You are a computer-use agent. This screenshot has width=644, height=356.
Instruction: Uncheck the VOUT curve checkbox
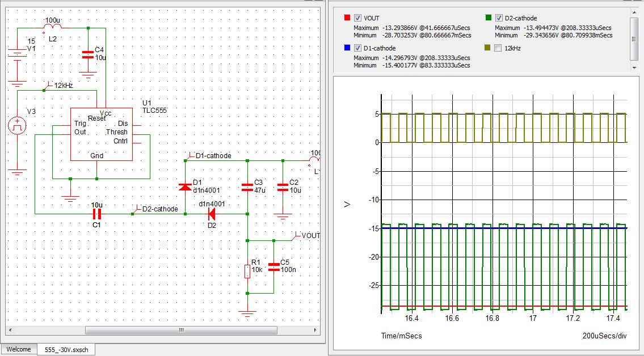point(357,18)
